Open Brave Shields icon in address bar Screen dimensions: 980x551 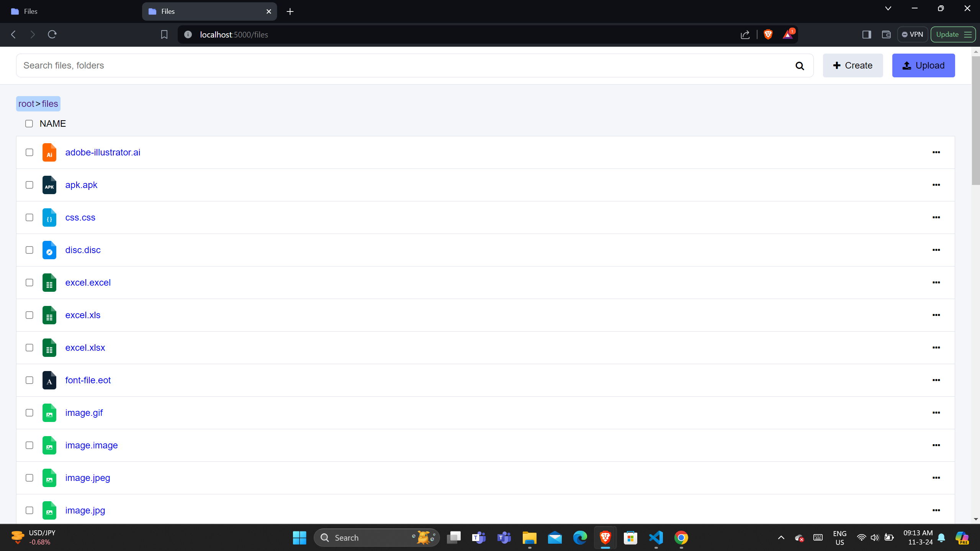[x=768, y=34]
